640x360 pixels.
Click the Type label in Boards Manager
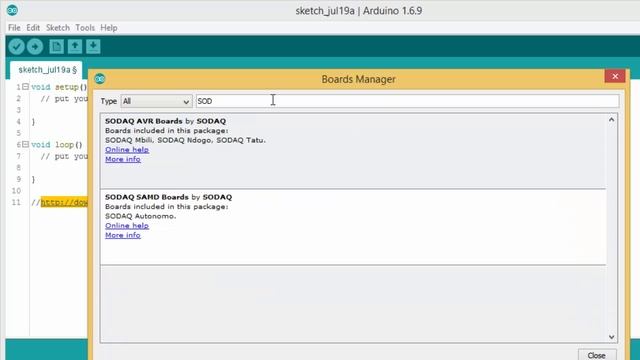tap(109, 101)
